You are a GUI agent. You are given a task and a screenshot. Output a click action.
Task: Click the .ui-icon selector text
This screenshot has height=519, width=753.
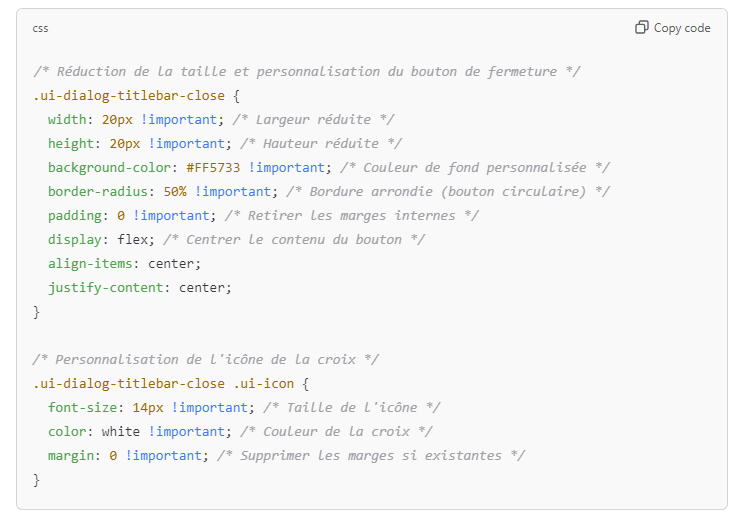(x=264, y=384)
